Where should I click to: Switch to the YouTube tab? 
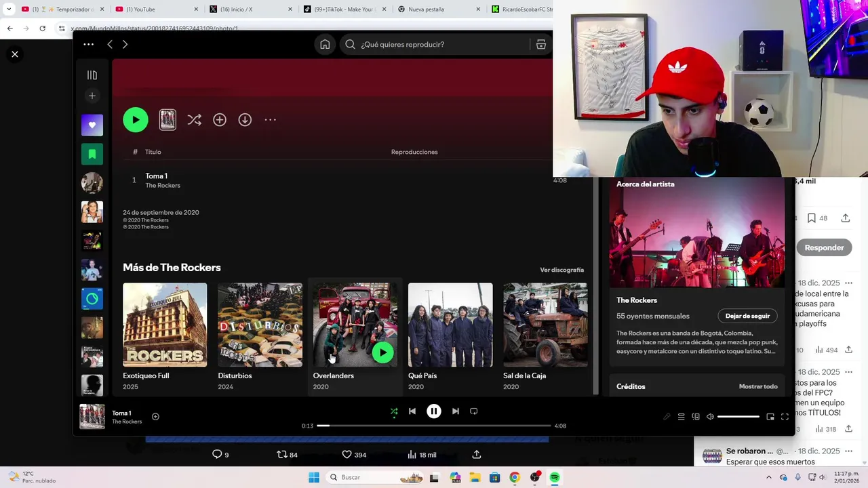click(157, 9)
